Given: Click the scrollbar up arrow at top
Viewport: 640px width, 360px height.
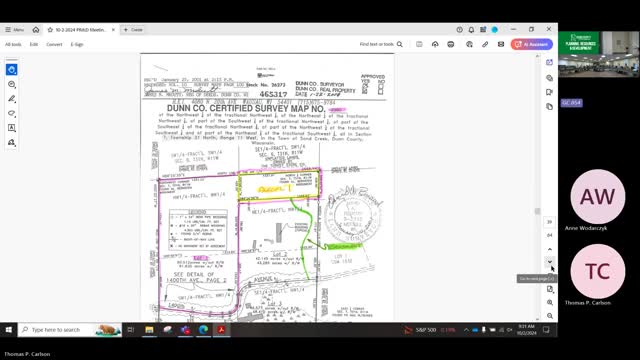Looking at the screenshot, I should (538, 56).
